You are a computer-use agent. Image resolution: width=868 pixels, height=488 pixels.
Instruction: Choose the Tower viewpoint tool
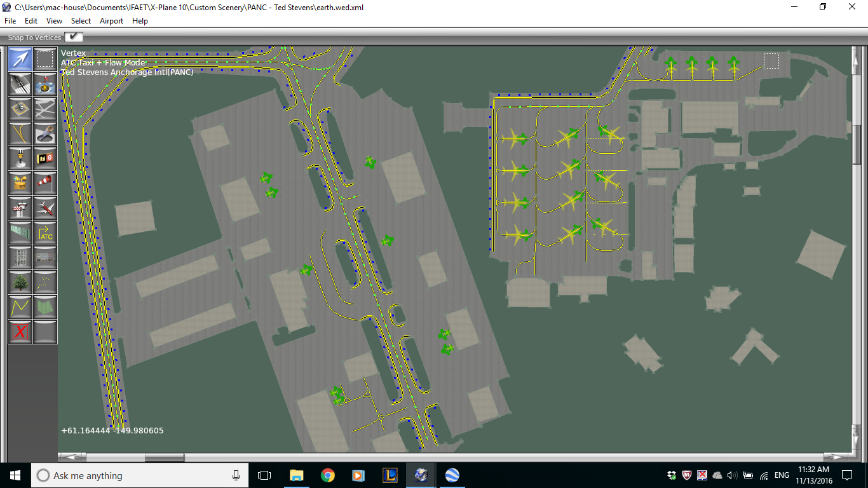point(20,208)
